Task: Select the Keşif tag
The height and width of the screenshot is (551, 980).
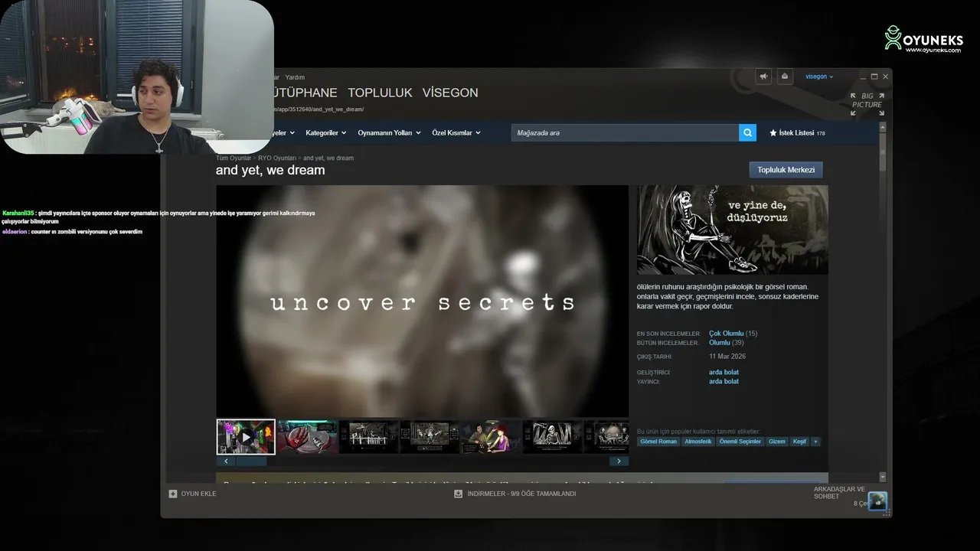Action: tap(799, 442)
